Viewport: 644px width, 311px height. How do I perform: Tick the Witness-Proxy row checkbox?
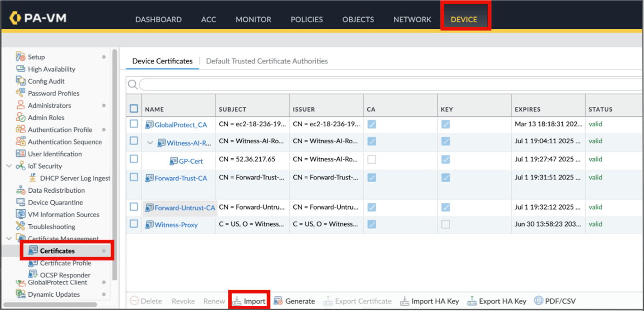click(134, 224)
